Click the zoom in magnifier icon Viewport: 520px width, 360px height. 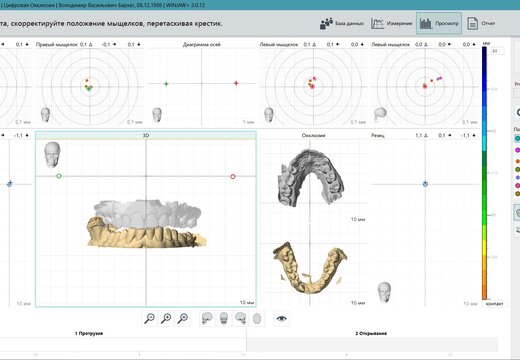click(166, 318)
